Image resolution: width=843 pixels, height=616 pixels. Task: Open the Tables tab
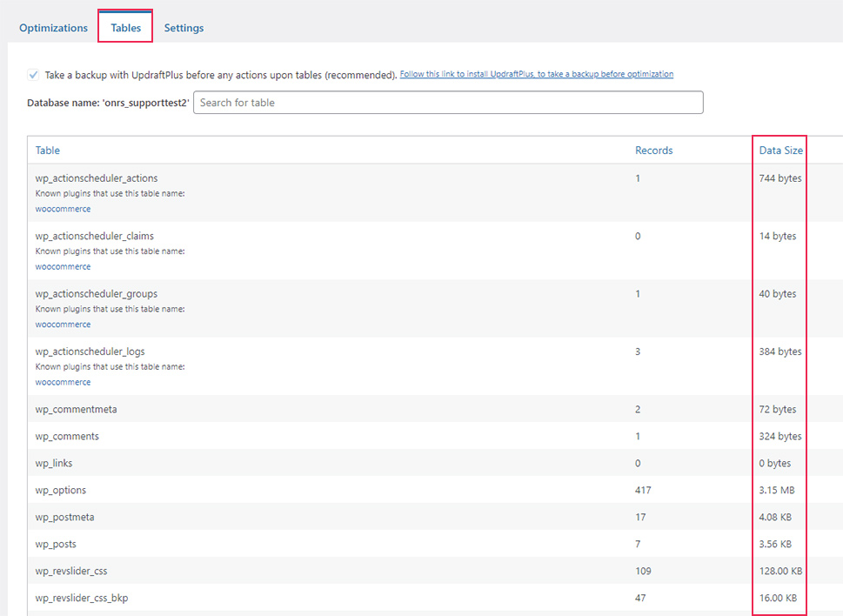pyautogui.click(x=126, y=28)
